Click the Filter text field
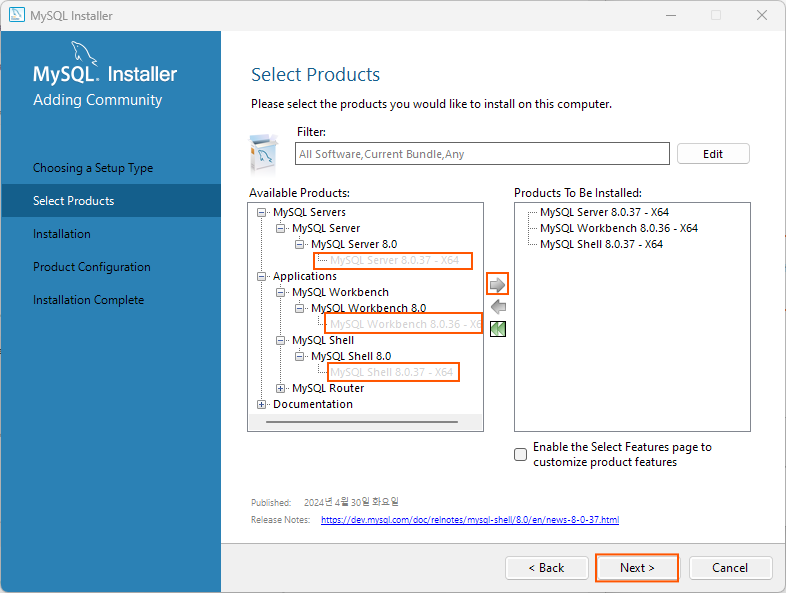This screenshot has height=593, width=786. click(x=482, y=154)
